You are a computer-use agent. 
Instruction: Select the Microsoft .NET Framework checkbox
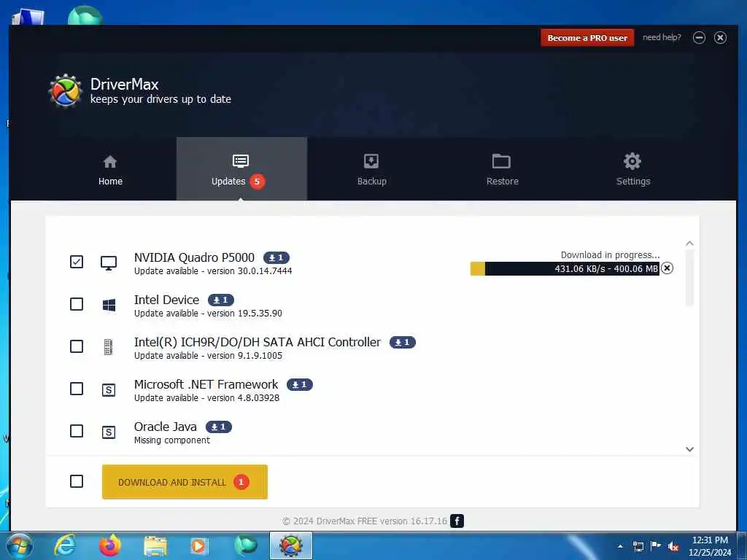77,389
